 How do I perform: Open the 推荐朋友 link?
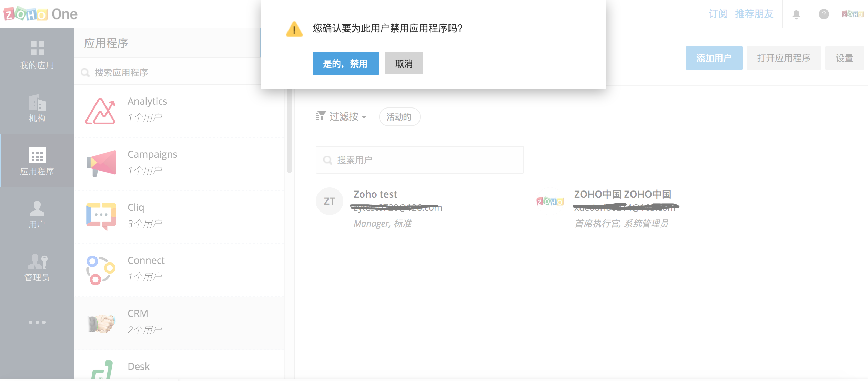click(754, 14)
